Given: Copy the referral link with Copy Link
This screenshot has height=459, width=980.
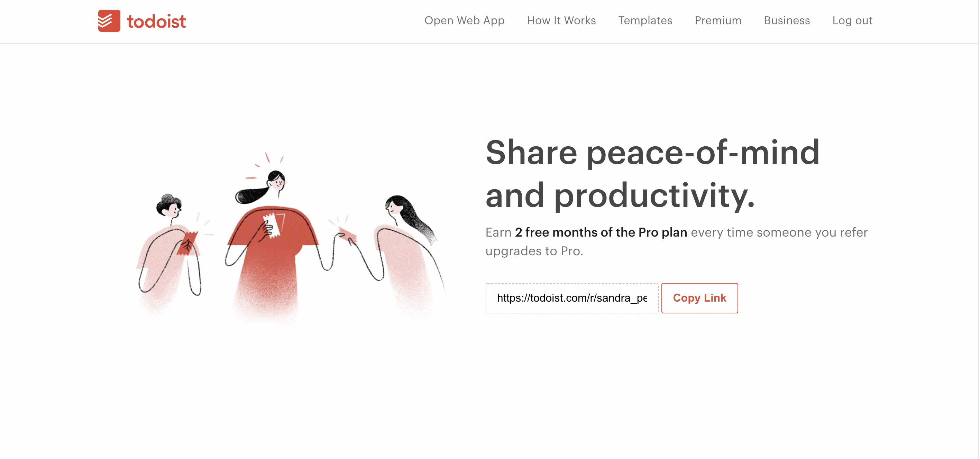Looking at the screenshot, I should pyautogui.click(x=699, y=298).
